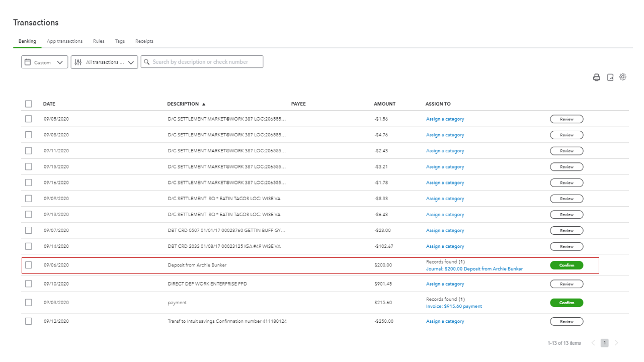The width and height of the screenshot is (644, 362).
Task: Click the calendar icon in the date filter
Action: click(x=29, y=61)
